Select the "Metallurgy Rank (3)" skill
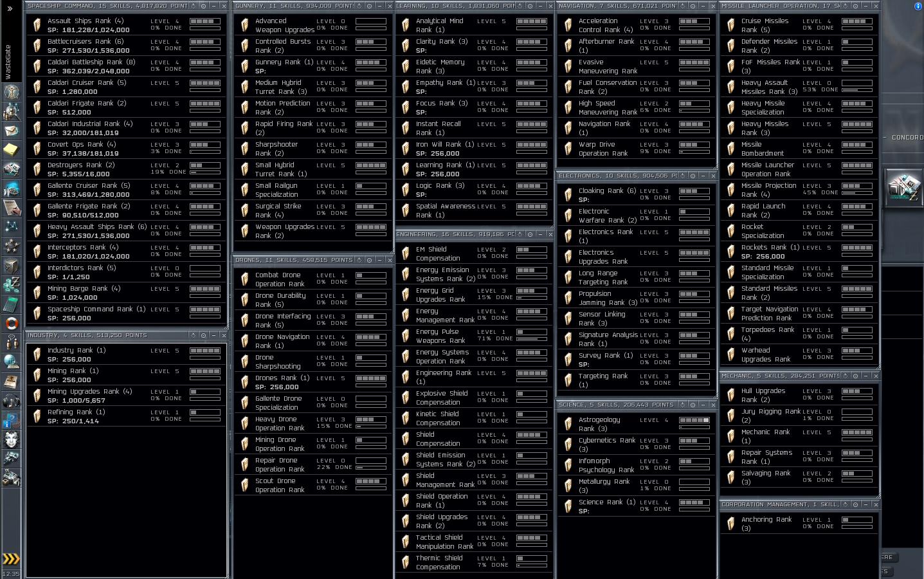Screen dimensions: 924x579 637,486
